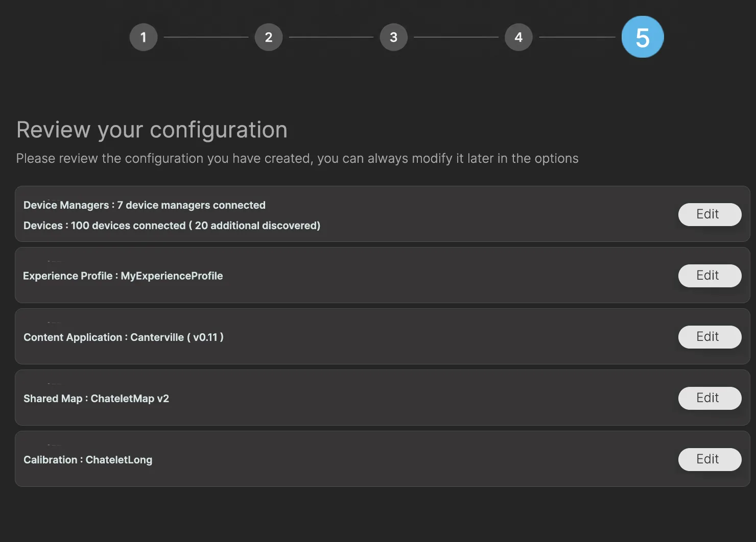Click the 'Device Managers : 7 device managers connected' text
Image resolution: width=756 pixels, height=542 pixels.
coord(145,205)
